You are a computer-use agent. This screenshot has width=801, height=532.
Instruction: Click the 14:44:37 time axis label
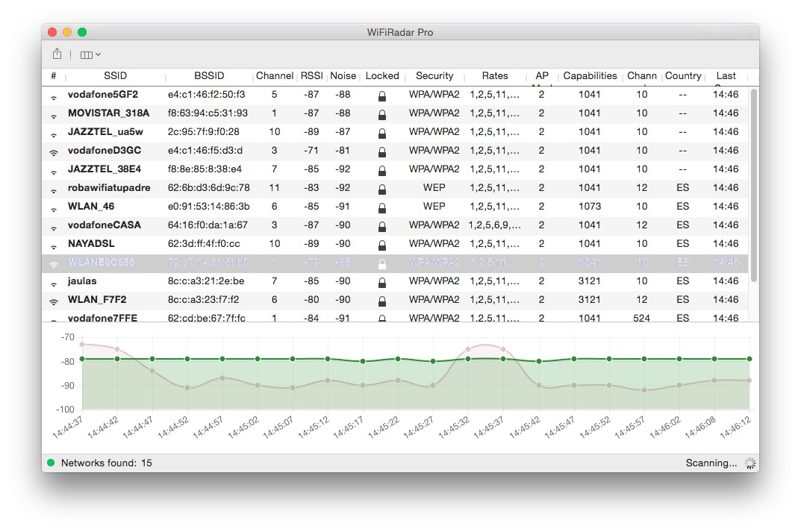(x=67, y=427)
